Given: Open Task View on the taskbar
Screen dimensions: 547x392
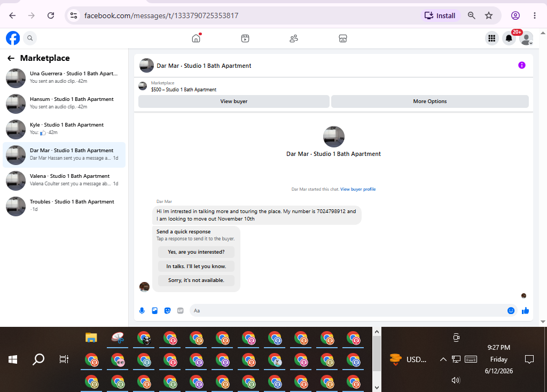Looking at the screenshot, I should coord(64,359).
